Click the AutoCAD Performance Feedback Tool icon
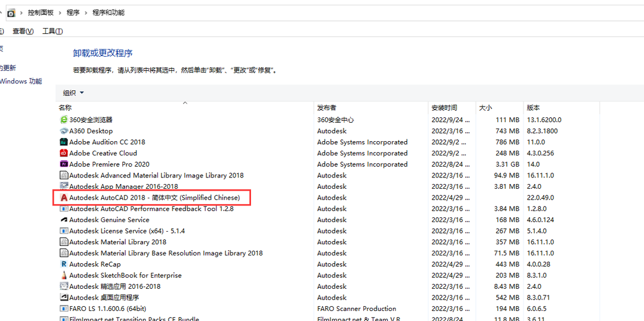This screenshot has height=321, width=644. (x=64, y=208)
